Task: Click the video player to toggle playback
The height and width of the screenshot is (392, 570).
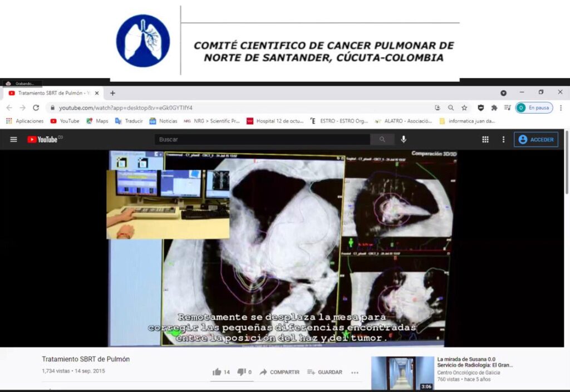Action: (x=282, y=248)
